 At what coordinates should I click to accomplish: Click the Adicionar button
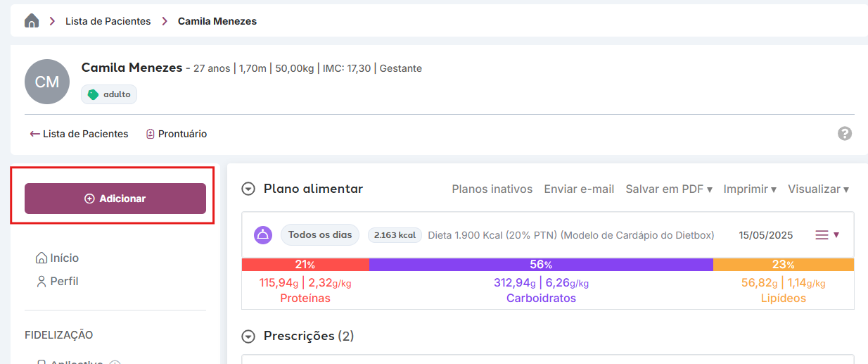pos(115,199)
